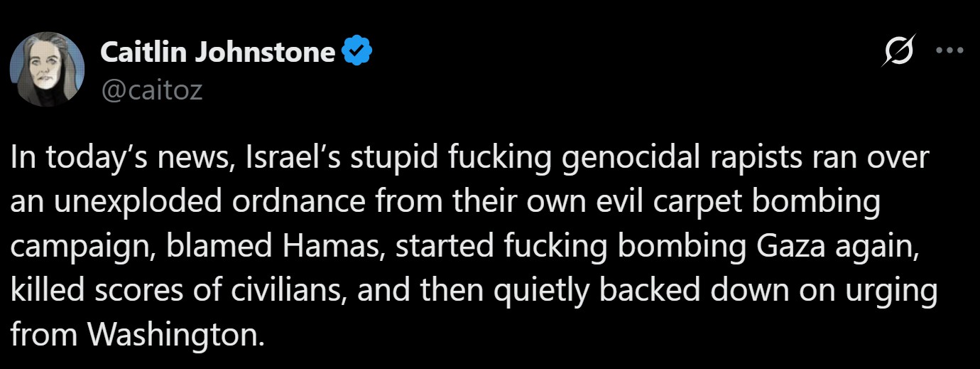Image resolution: width=980 pixels, height=369 pixels.
Task: Click the blue verified badge
Action: [x=357, y=52]
